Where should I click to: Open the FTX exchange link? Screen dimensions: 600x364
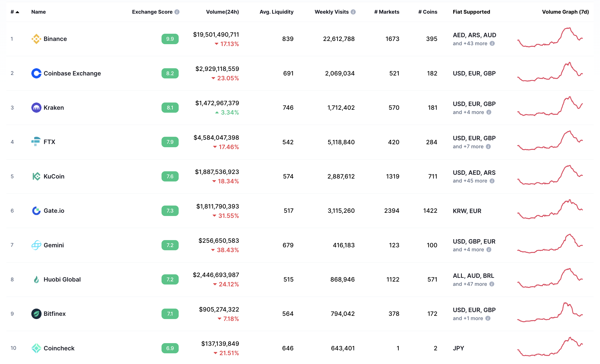click(50, 142)
